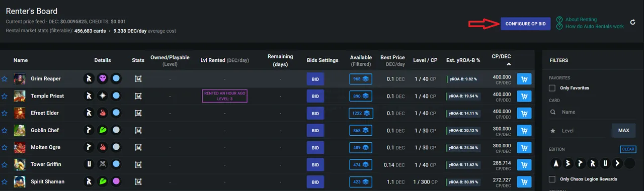The height and width of the screenshot is (191, 644).
Task: Sort by Level / CP column header
Action: click(x=425, y=60)
